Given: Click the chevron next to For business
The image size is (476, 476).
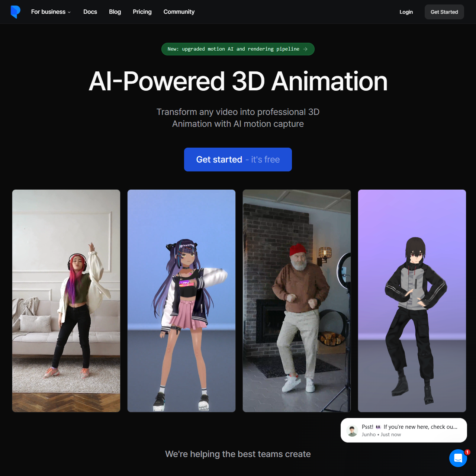Looking at the screenshot, I should (x=69, y=12).
